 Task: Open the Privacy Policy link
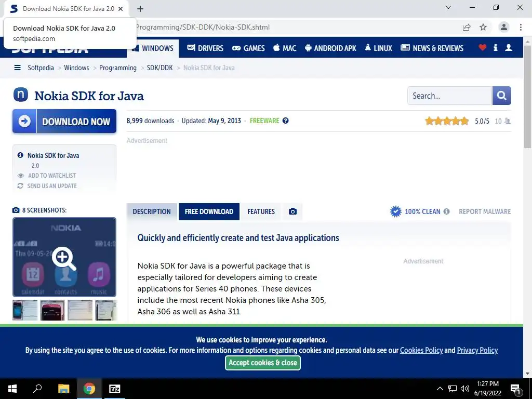477,350
